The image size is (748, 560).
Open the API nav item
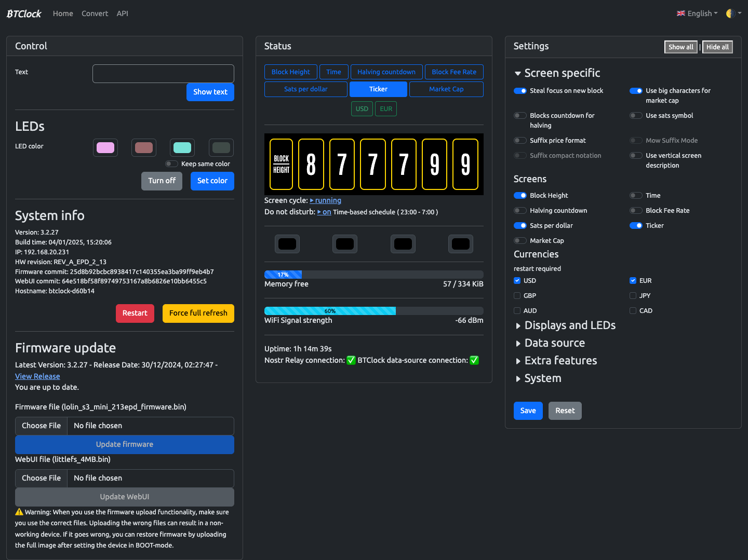click(x=123, y=13)
